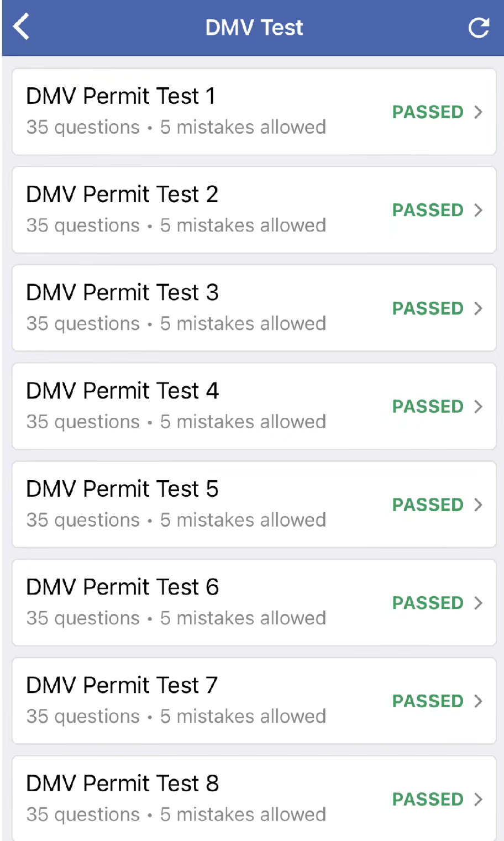Select DMV Permit Test 2 title
The height and width of the screenshot is (841, 504).
point(122,195)
